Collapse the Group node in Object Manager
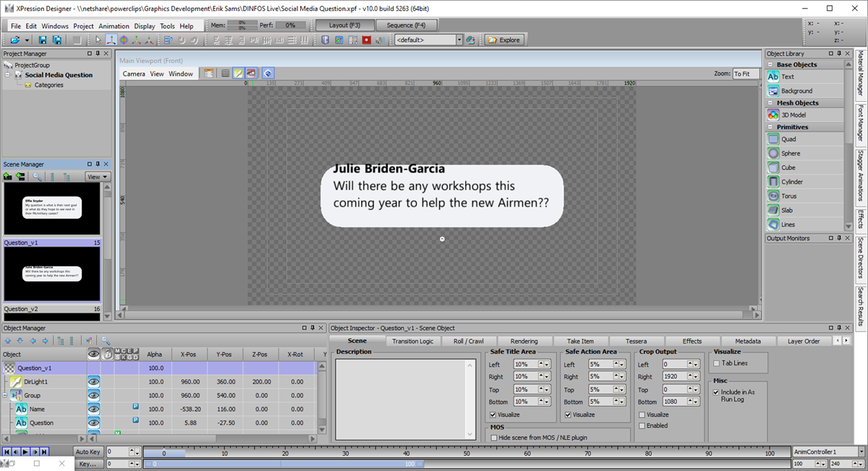The width and height of the screenshot is (868, 471). (x=6, y=394)
